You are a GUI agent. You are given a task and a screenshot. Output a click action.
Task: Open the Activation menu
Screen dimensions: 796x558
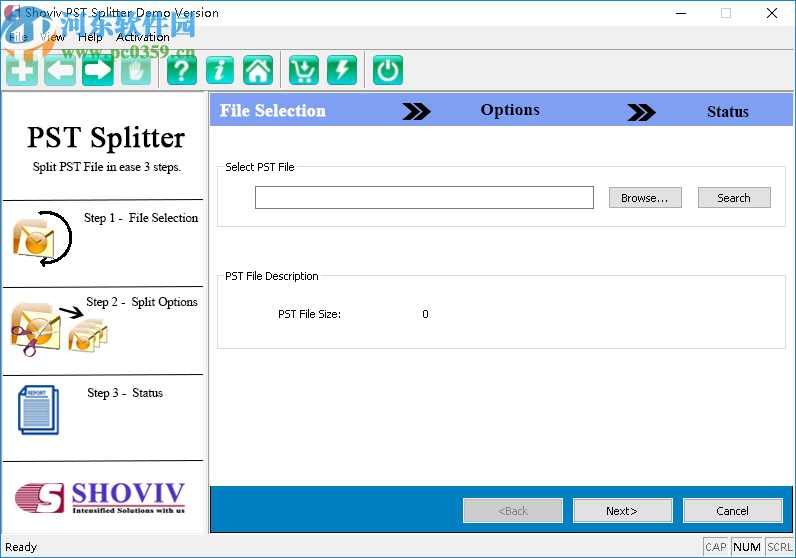click(x=143, y=37)
